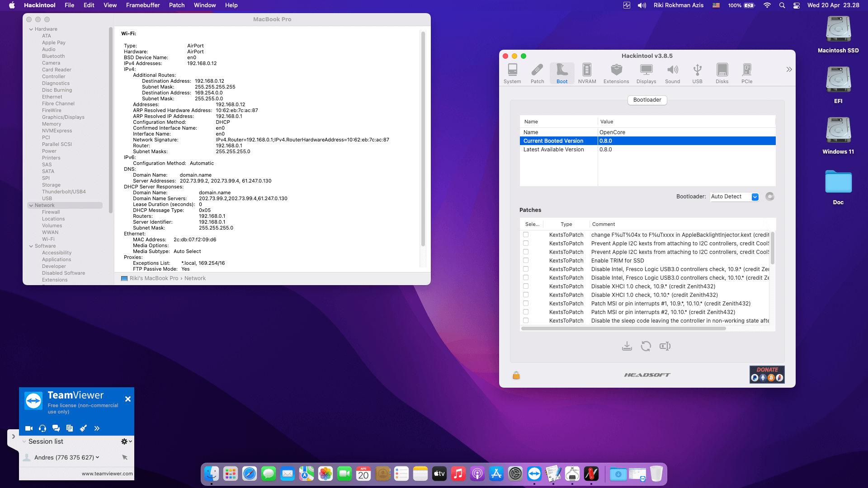868x488 pixels.
Task: Click the pointer icon beside Andres session
Action: tap(125, 457)
